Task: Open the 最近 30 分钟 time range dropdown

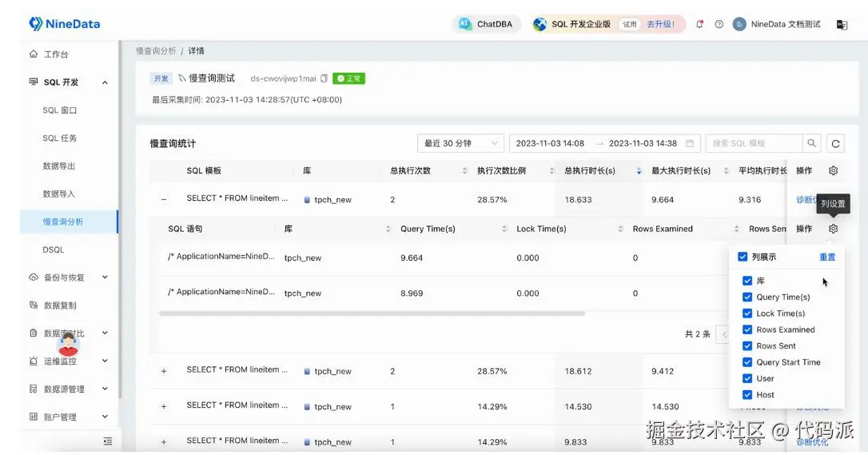Action: pyautogui.click(x=460, y=143)
